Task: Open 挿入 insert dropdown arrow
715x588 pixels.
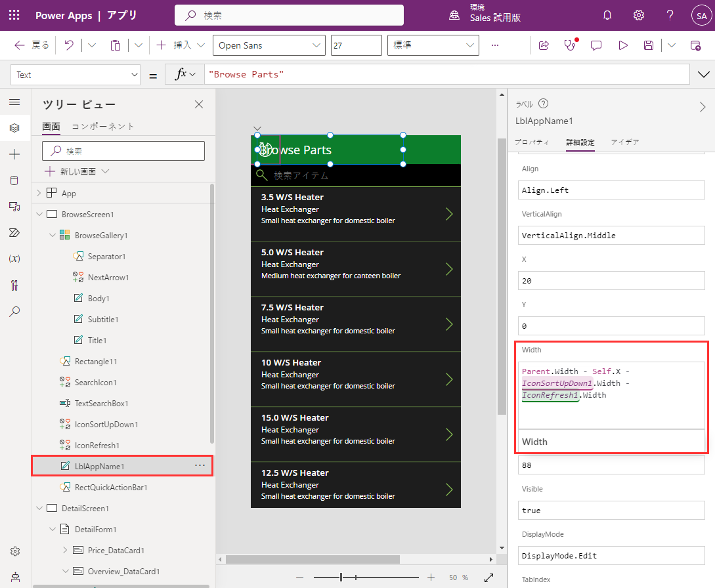Action: 201,45
